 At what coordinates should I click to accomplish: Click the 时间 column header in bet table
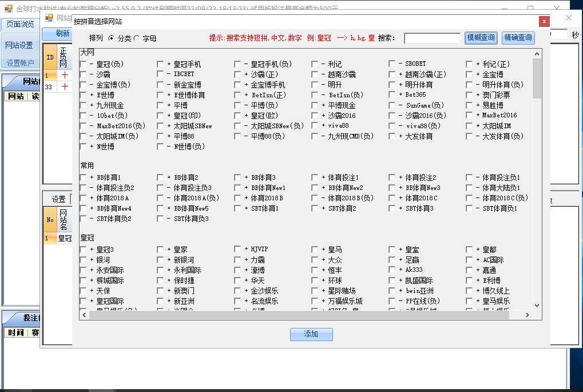(16, 332)
